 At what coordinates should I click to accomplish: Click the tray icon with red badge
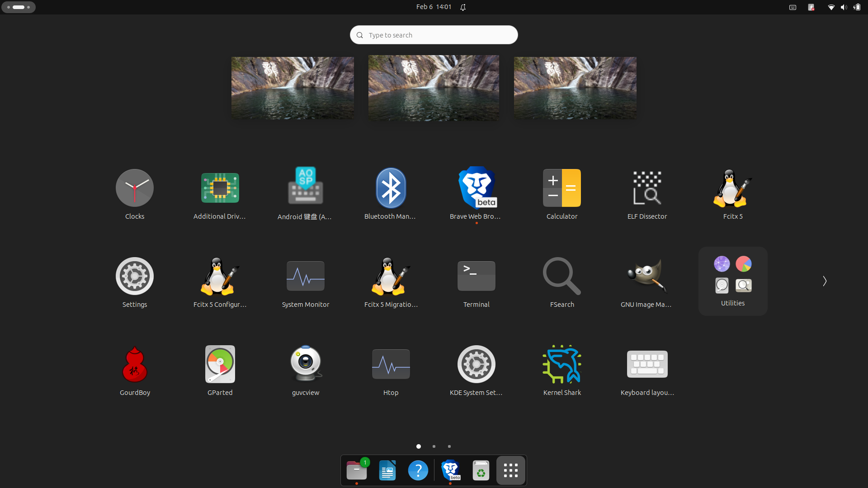[811, 7]
